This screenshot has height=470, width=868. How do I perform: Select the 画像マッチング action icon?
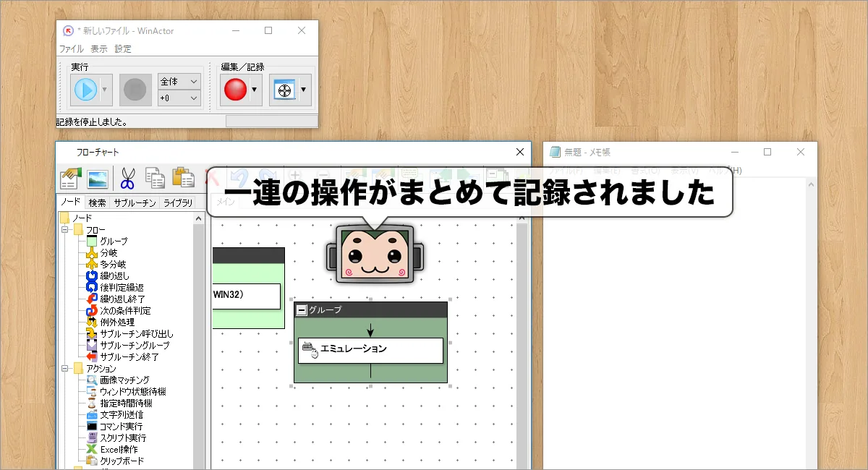coord(92,380)
